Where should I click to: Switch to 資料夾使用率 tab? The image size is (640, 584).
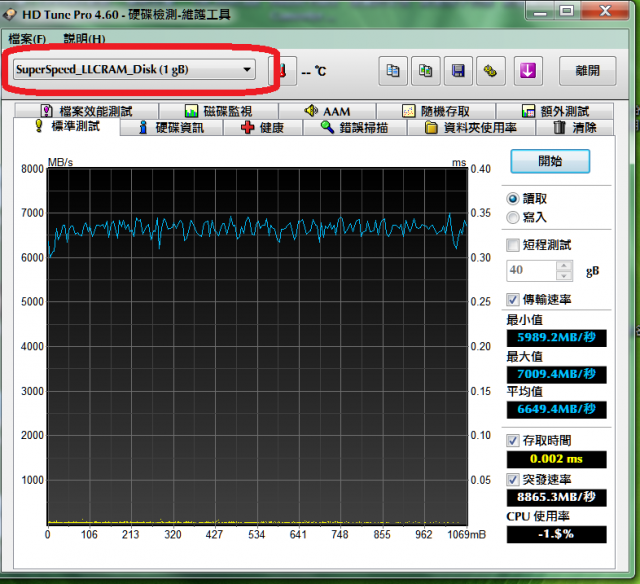pyautogui.click(x=471, y=128)
